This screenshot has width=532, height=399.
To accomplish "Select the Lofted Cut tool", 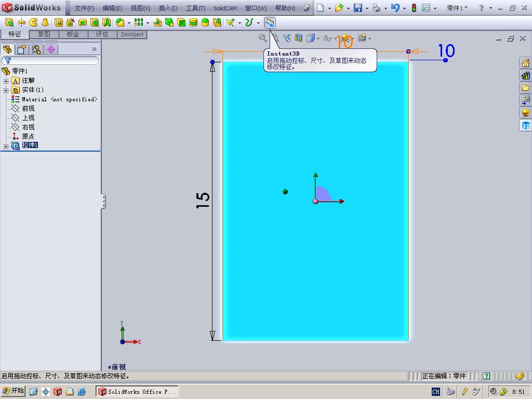I will pyautogui.click(x=107, y=22).
